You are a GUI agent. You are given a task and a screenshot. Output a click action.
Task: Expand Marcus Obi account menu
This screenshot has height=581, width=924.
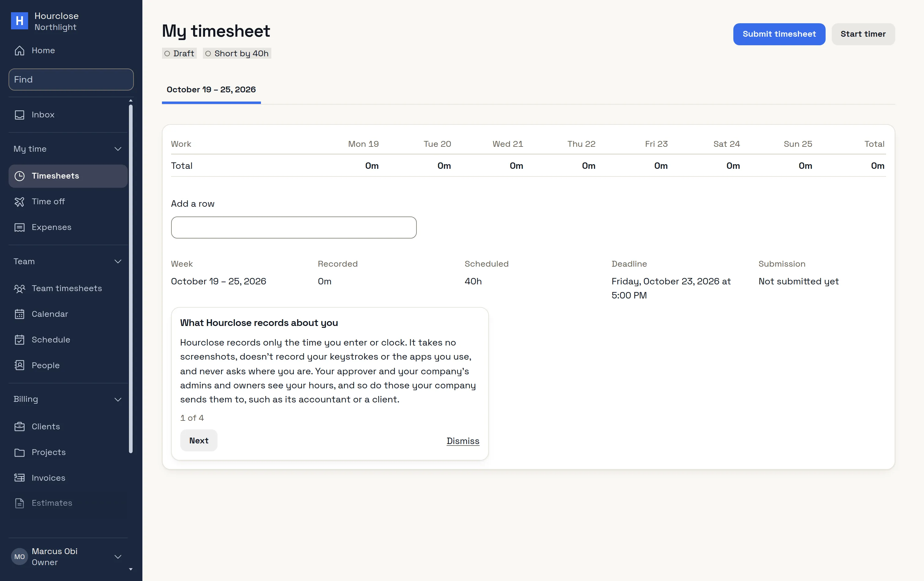tap(118, 557)
